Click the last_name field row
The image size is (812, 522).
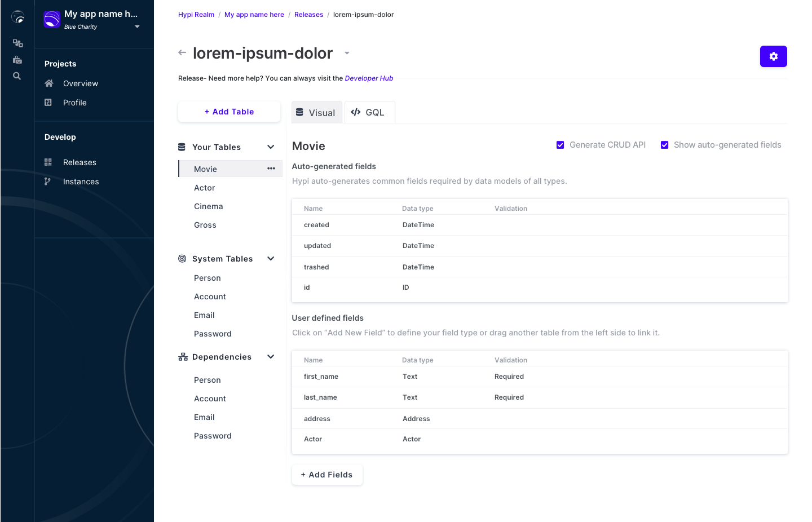[x=540, y=397]
